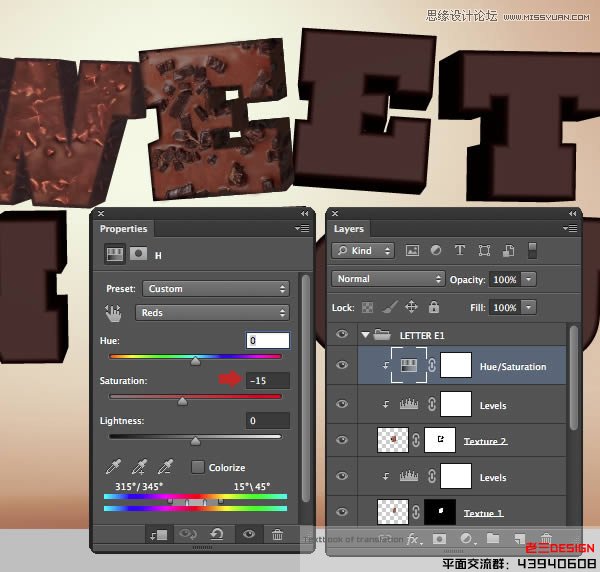
Task: Open the Preset Custom dropdown
Action: click(216, 288)
